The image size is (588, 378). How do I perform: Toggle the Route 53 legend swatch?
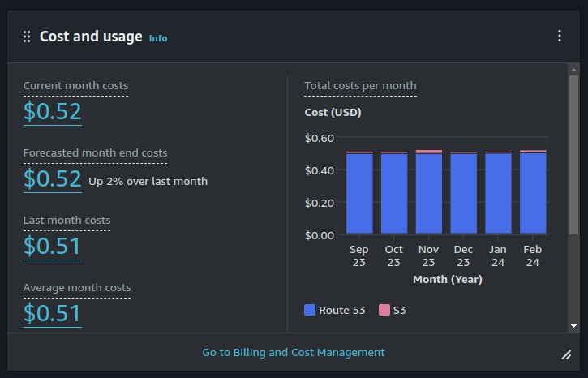coord(310,310)
